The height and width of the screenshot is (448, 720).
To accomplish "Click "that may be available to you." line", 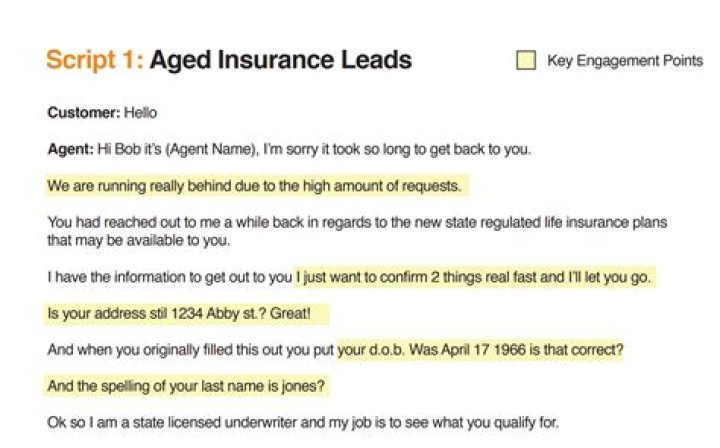I will pyautogui.click(x=133, y=240).
